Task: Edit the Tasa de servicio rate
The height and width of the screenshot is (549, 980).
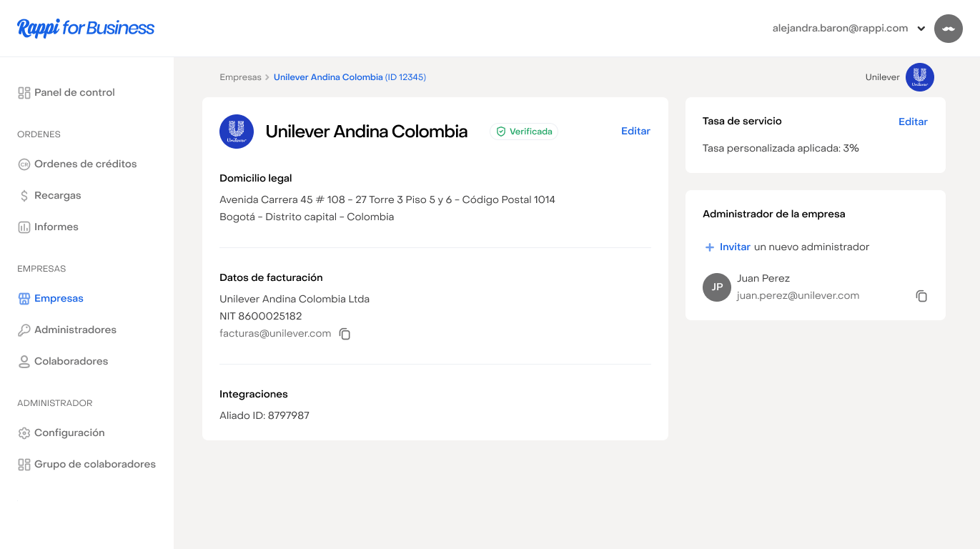Action: point(912,122)
